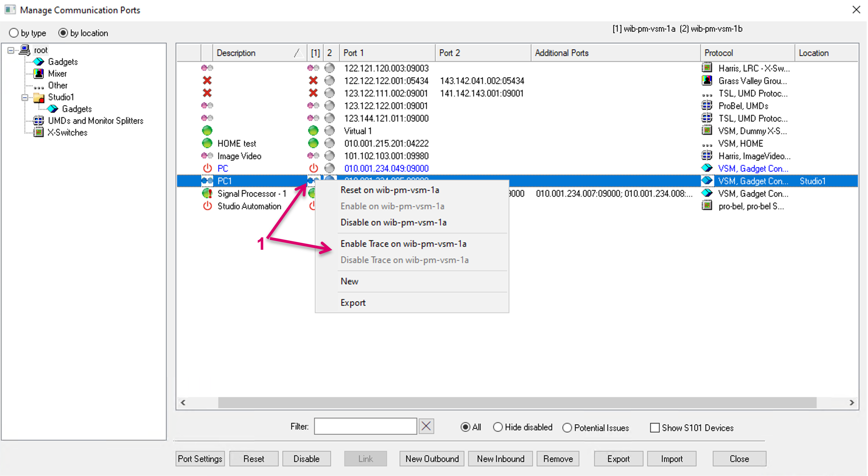The image size is (868, 476).
Task: Click the Mixer icon in the tree
Action: click(x=39, y=74)
